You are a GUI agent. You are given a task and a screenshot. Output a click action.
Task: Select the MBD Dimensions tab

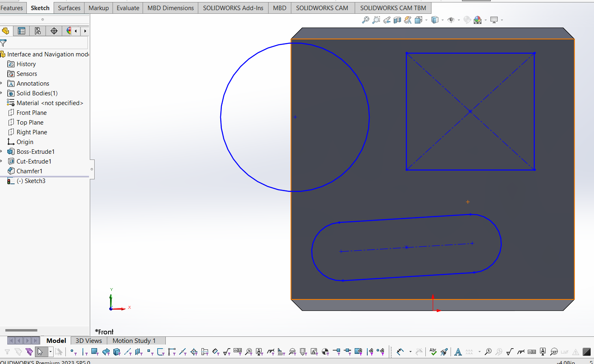[x=171, y=8]
